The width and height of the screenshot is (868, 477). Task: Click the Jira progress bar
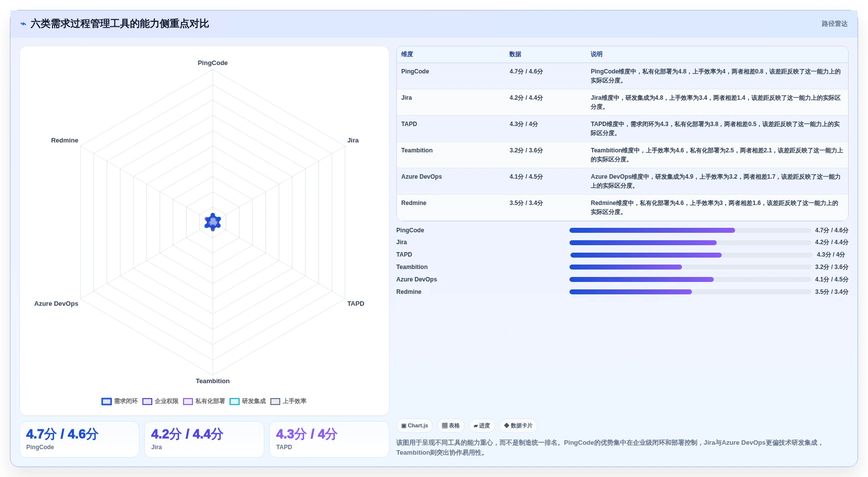pyautogui.click(x=690, y=243)
